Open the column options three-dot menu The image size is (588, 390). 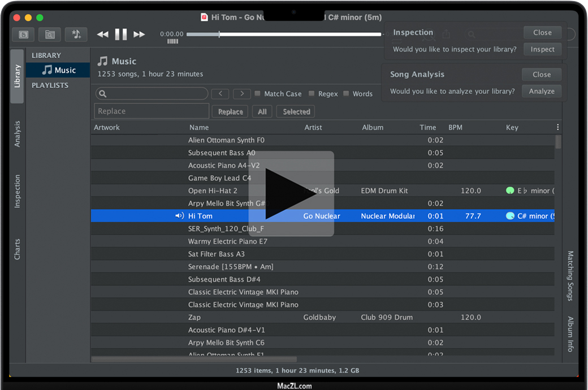click(x=557, y=127)
